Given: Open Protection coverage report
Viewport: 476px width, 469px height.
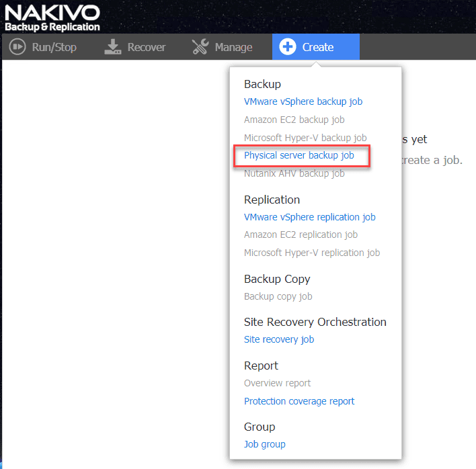Looking at the screenshot, I should click(x=299, y=401).
